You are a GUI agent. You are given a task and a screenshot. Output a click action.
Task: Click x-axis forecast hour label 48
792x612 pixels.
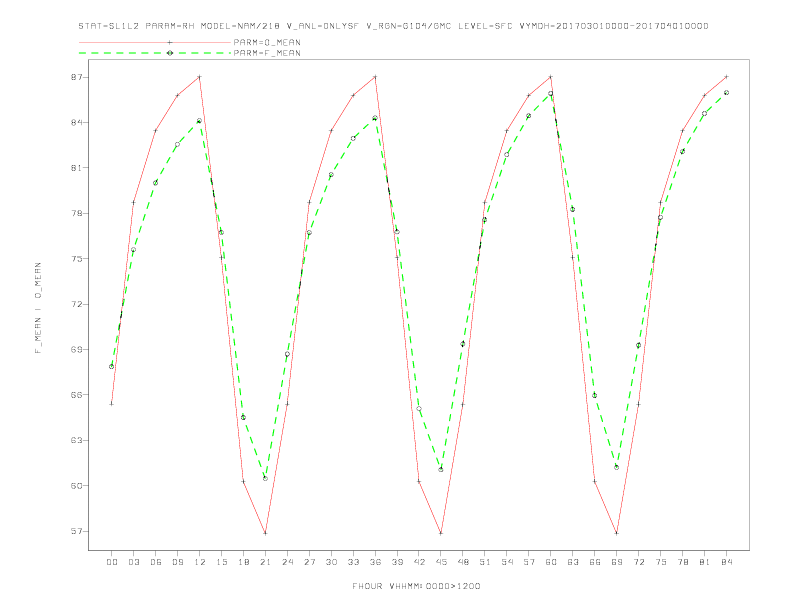click(x=463, y=562)
